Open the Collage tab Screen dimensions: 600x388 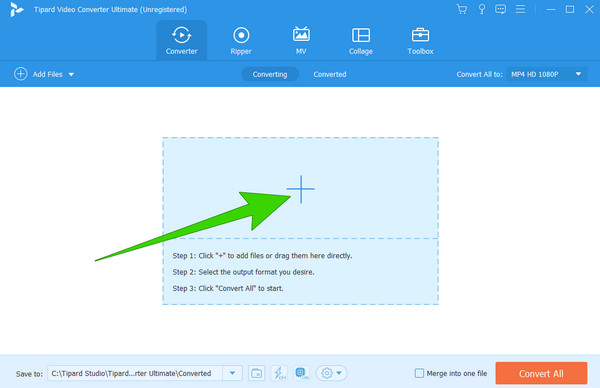click(x=361, y=41)
